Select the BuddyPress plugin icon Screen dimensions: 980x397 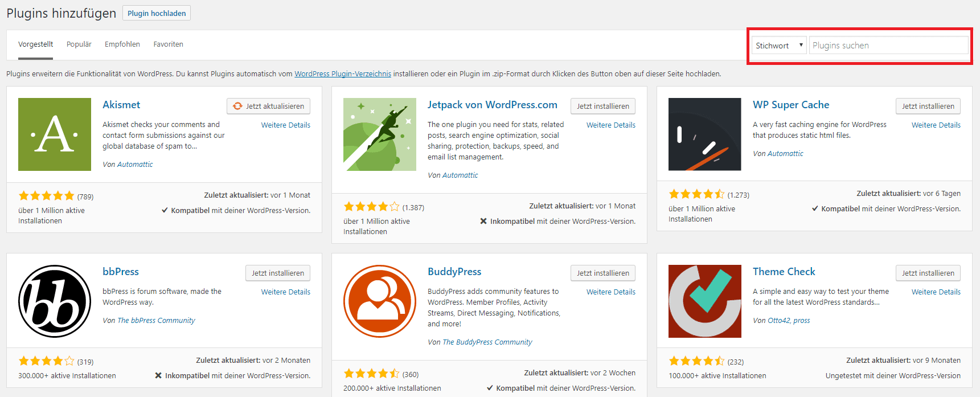(380, 301)
